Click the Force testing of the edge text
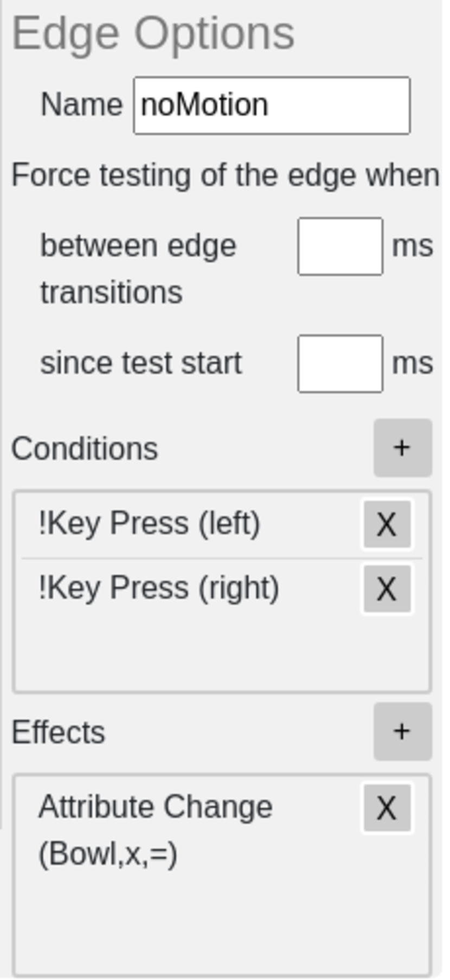The height and width of the screenshot is (980, 450). point(225,176)
